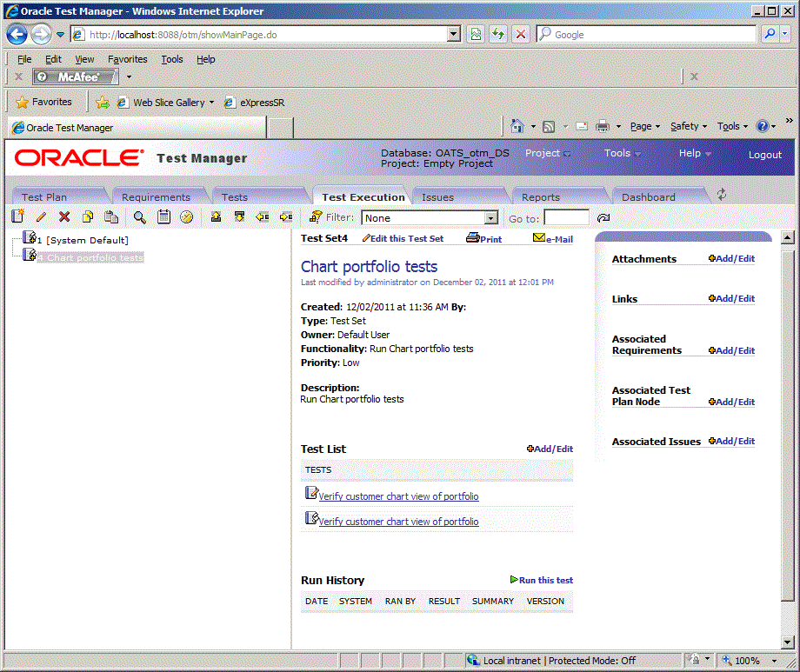Click the Print link
800x672 pixels.
(x=484, y=238)
